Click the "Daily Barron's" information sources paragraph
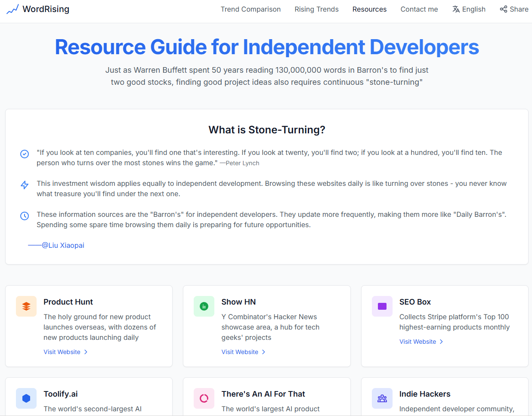The image size is (532, 416). [272, 219]
